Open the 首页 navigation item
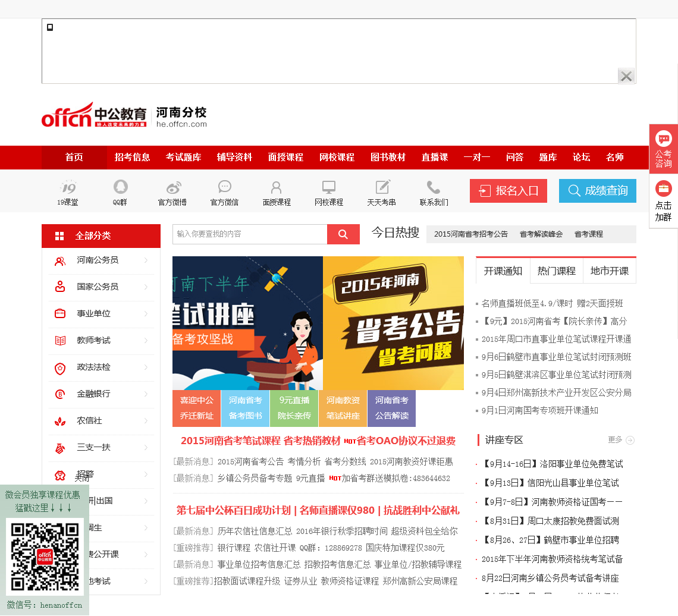Screen dimensions: 678x616 point(74,158)
